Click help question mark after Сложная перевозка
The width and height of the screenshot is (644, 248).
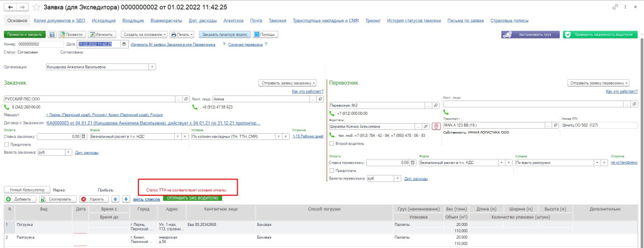266,45
